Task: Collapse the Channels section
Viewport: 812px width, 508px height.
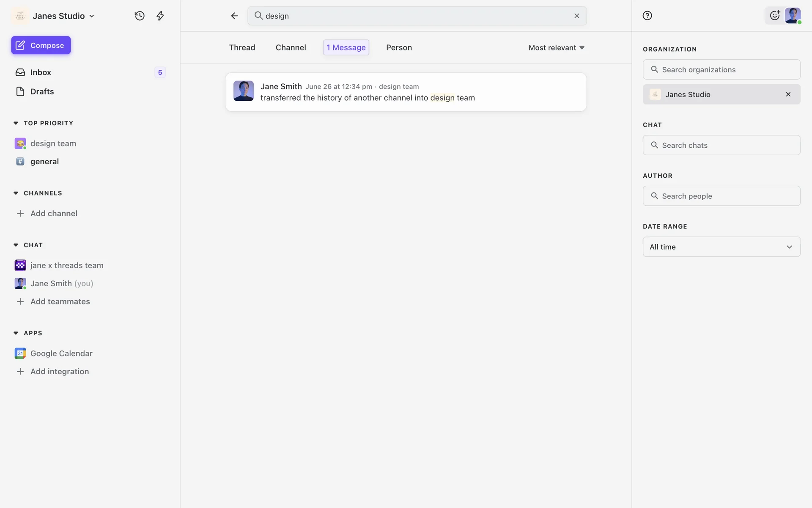Action: [x=16, y=193]
